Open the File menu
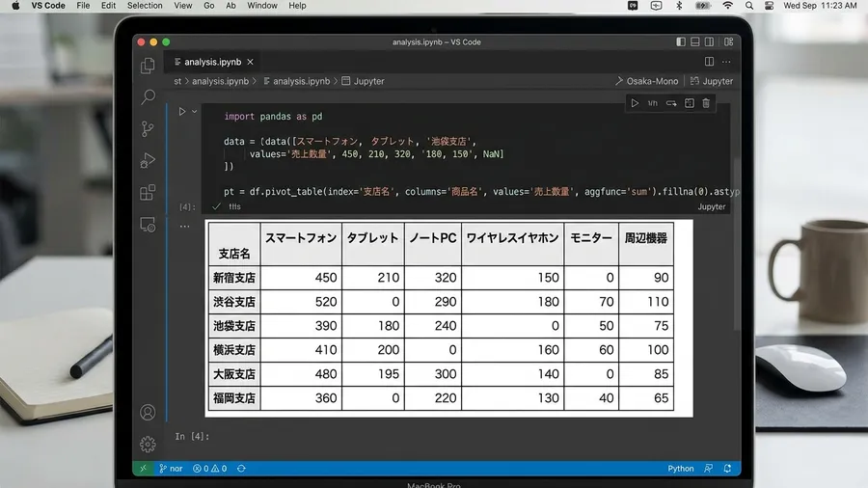868x488 pixels. click(83, 6)
